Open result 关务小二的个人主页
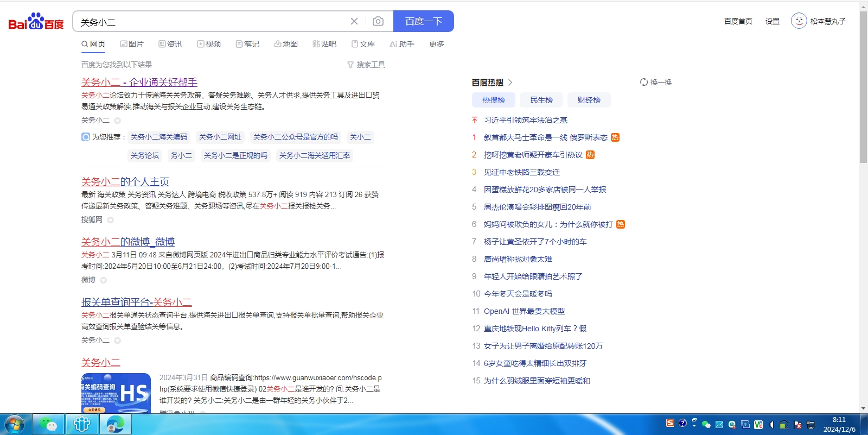The width and height of the screenshot is (868, 435). point(125,181)
